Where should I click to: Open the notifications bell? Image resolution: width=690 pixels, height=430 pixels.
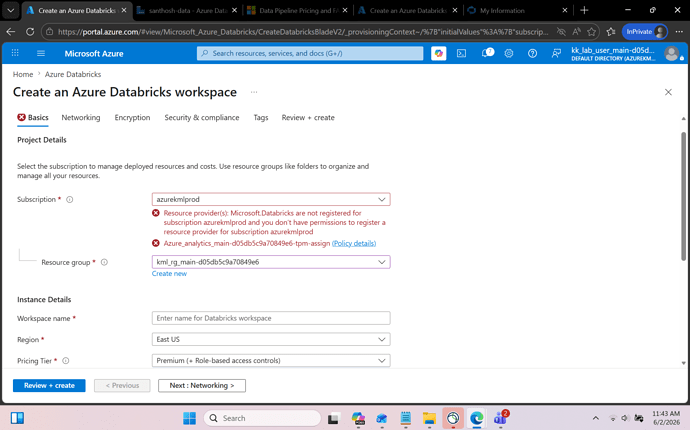(x=487, y=53)
